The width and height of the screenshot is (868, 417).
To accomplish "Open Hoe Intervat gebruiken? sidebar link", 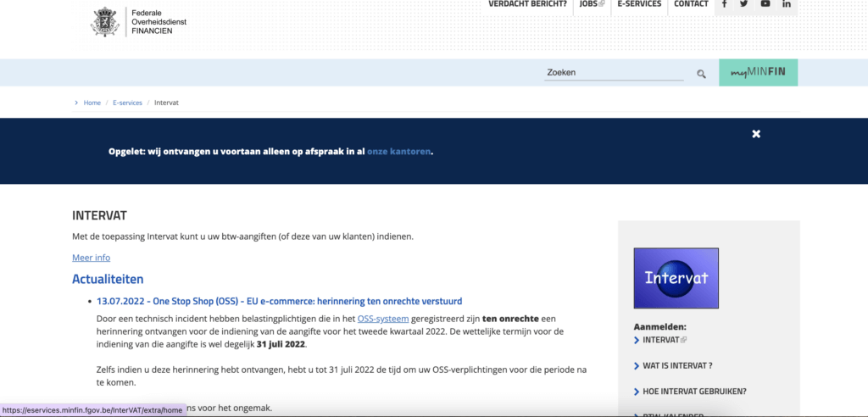I will click(x=694, y=392).
